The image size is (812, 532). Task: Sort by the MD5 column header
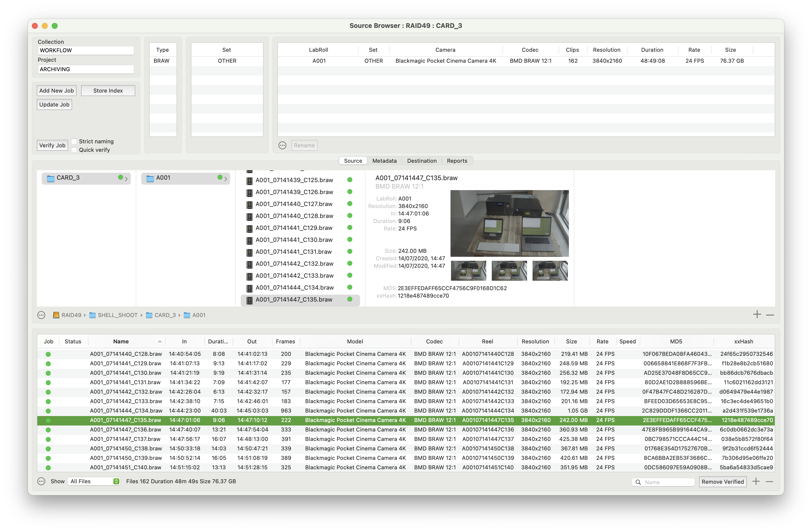(676, 341)
